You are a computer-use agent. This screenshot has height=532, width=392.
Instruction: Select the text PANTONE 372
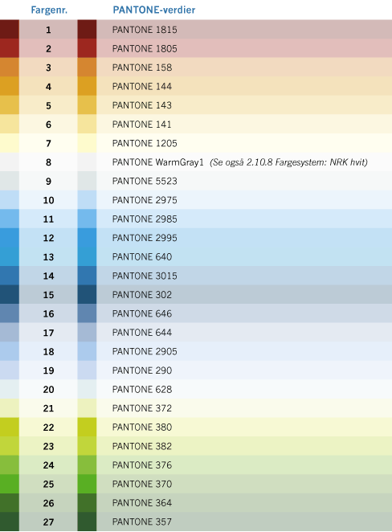pyautogui.click(x=142, y=408)
